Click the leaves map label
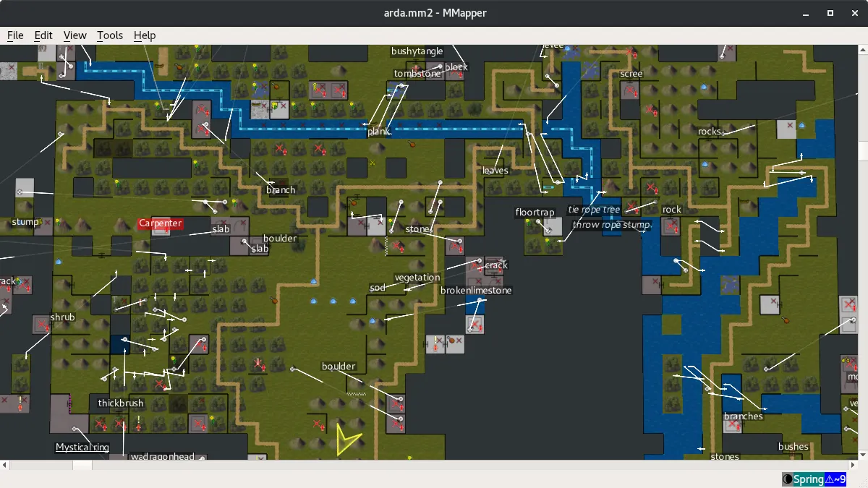Screen dimensions: 868x488 point(495,171)
